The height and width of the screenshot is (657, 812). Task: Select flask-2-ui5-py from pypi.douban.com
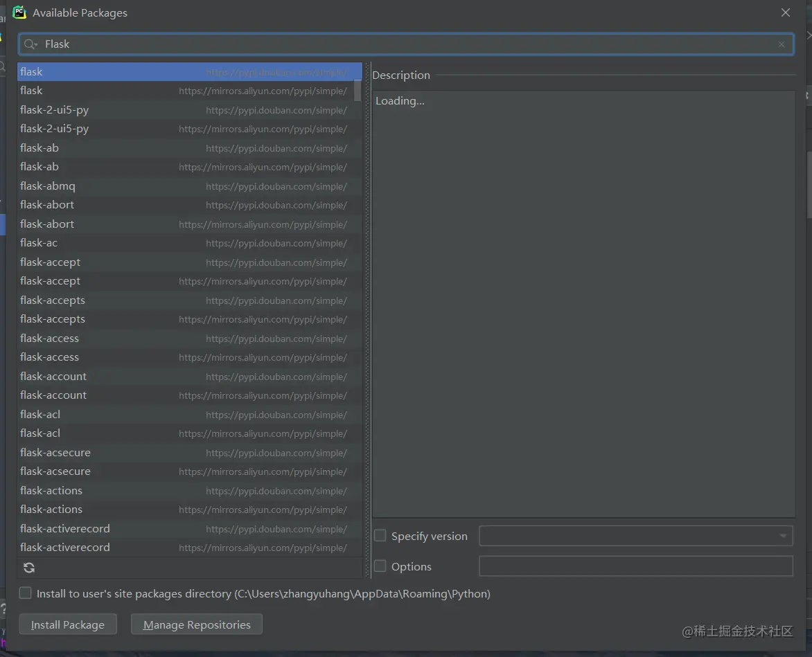point(190,109)
